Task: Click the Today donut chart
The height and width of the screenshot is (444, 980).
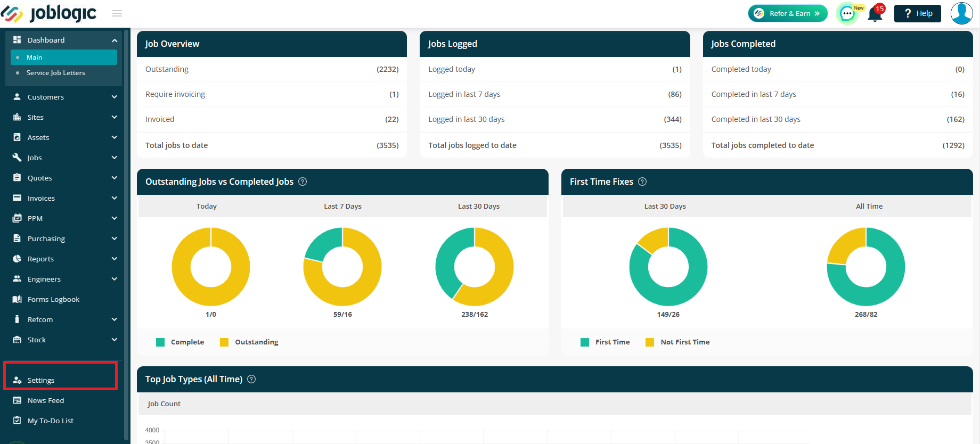Action: 211,267
